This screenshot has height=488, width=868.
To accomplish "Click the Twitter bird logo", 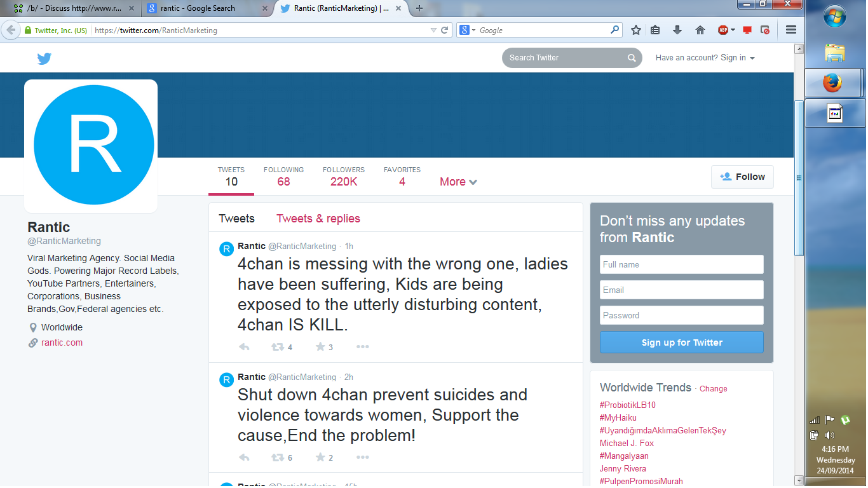I will (44, 58).
